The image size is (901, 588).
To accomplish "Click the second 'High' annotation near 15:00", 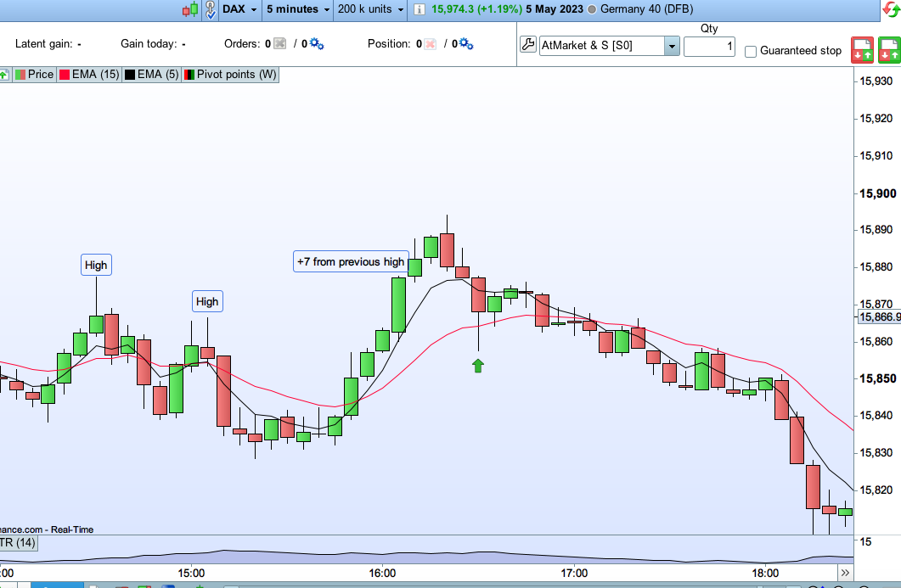I will click(207, 301).
